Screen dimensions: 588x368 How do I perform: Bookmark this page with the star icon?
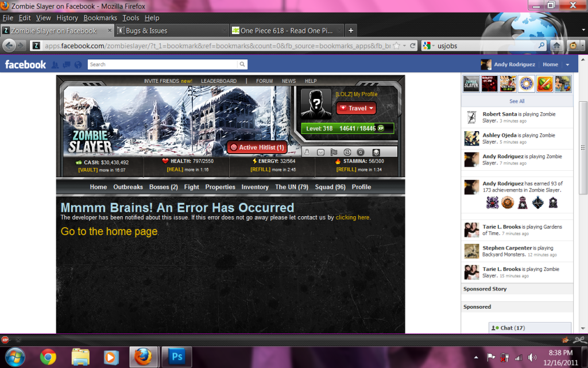coord(396,46)
